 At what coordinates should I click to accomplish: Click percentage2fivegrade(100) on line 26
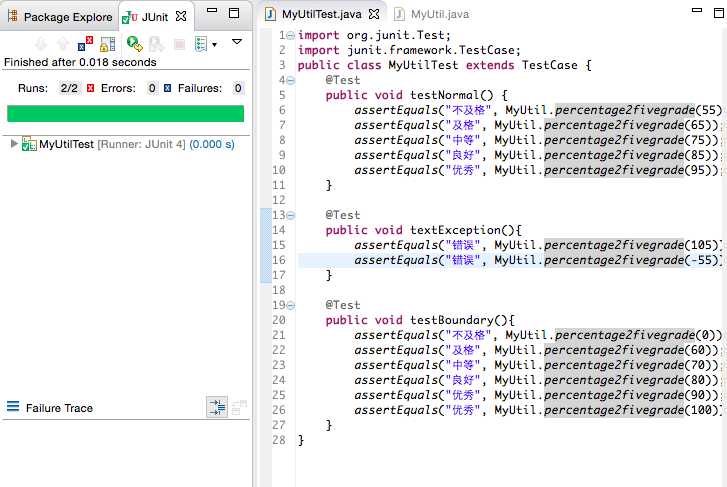point(633,410)
